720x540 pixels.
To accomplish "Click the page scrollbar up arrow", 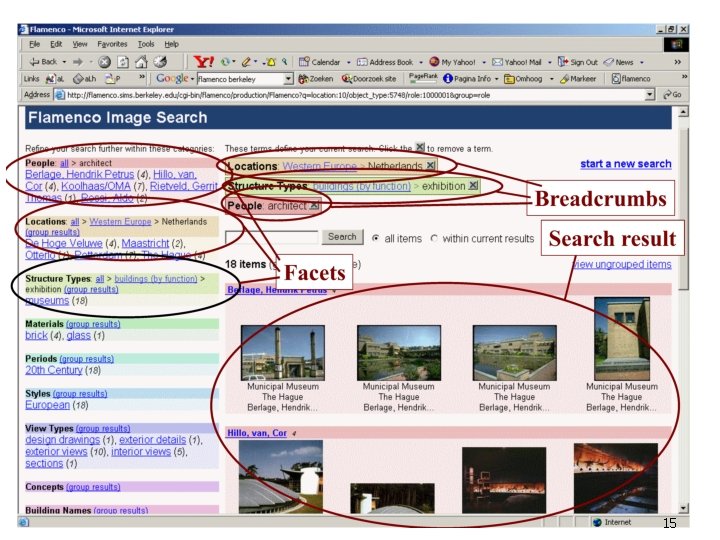I will click(683, 112).
